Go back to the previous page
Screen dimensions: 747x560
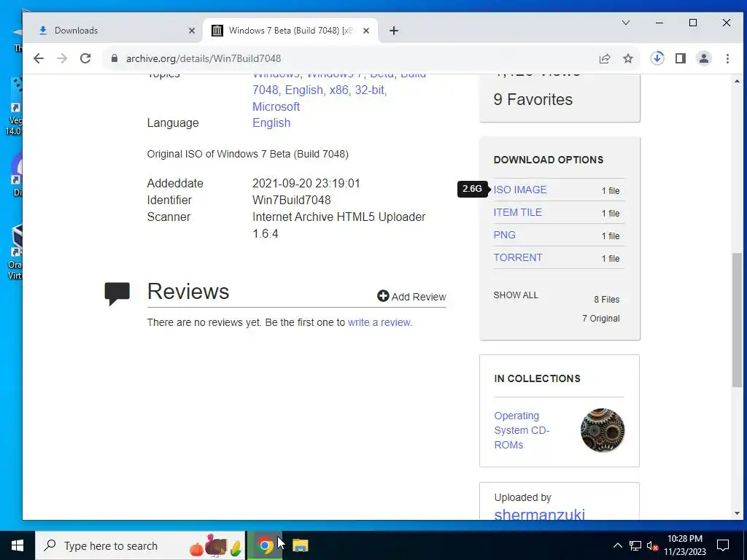[39, 58]
